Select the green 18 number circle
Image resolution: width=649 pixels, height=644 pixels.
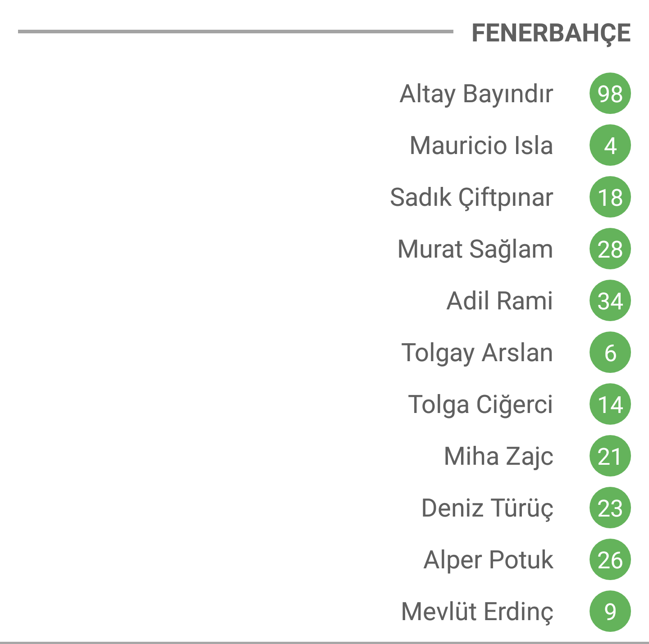pyautogui.click(x=610, y=197)
